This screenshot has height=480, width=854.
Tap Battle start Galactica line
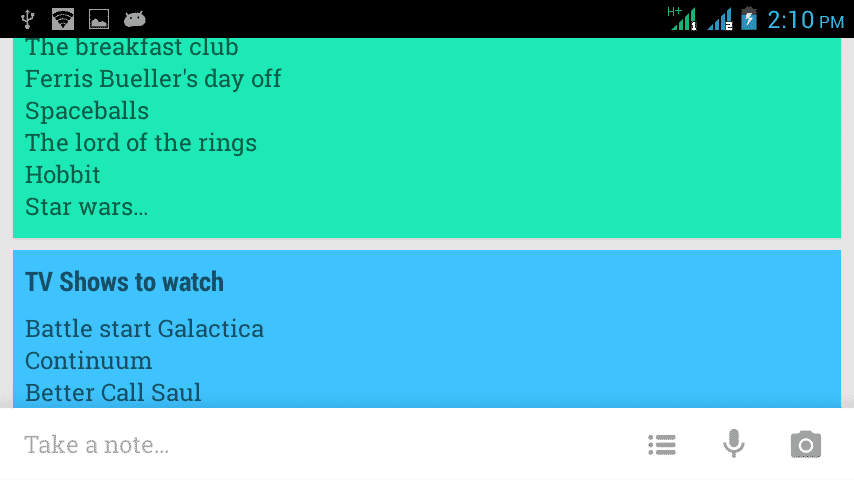[144, 329]
